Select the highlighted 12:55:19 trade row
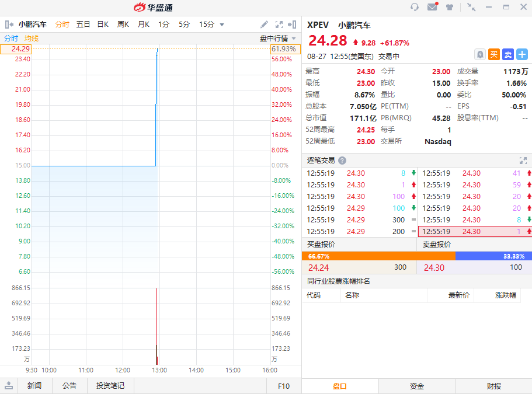Viewport: 532px width, 394px height. pyautogui.click(x=475, y=232)
